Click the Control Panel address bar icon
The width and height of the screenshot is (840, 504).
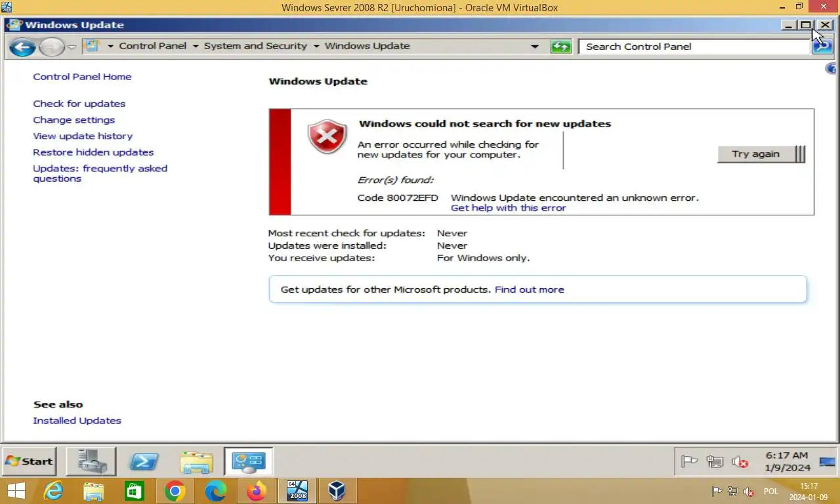(93, 46)
